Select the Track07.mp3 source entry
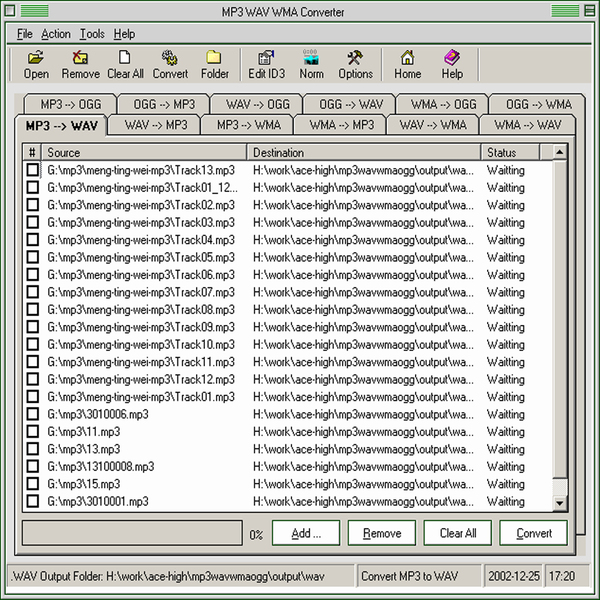The image size is (600, 600). (141, 292)
